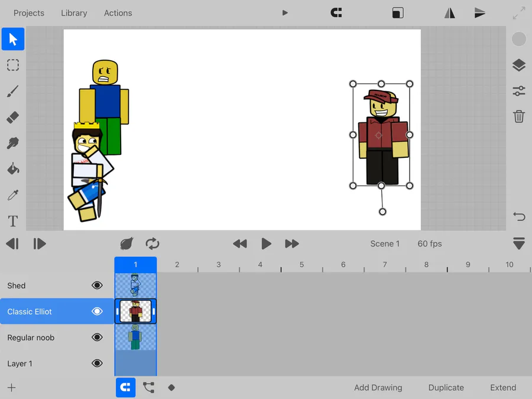Hide the Regular noob layer

[x=97, y=338]
